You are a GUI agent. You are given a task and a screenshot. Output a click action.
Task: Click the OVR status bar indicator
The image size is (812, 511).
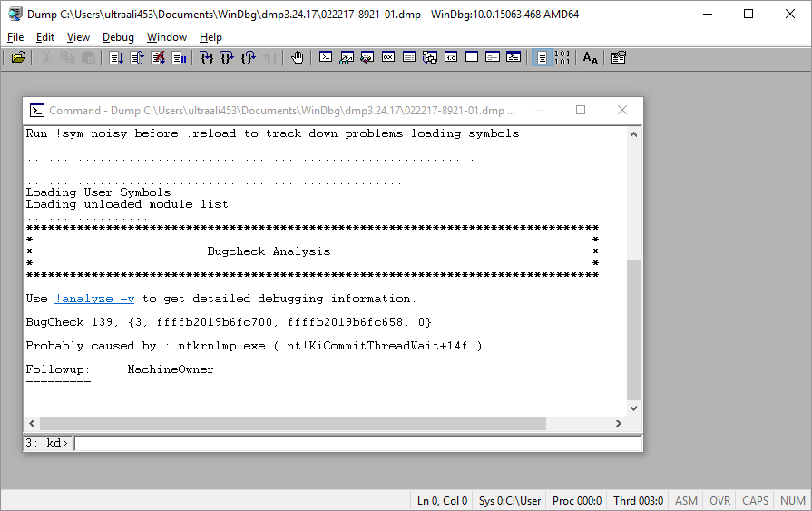pyautogui.click(x=719, y=501)
